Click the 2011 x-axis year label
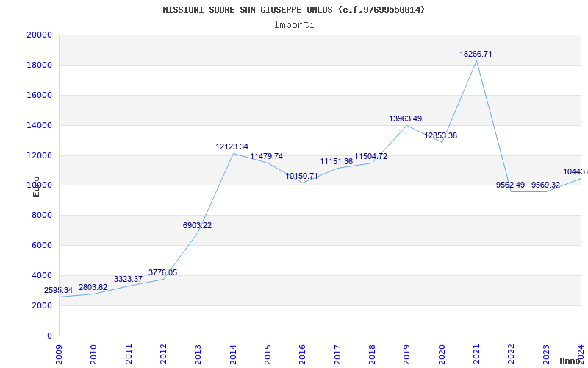Image resolution: width=588 pixels, height=368 pixels. tap(129, 355)
